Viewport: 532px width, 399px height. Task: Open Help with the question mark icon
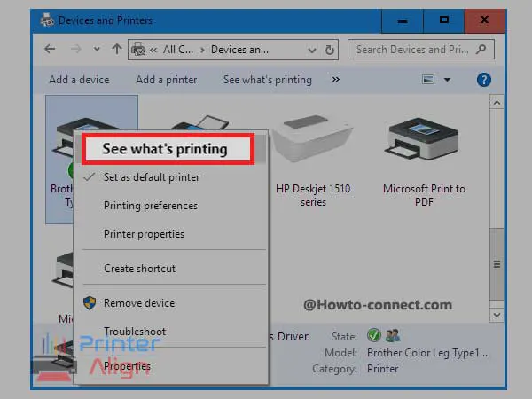pos(484,80)
